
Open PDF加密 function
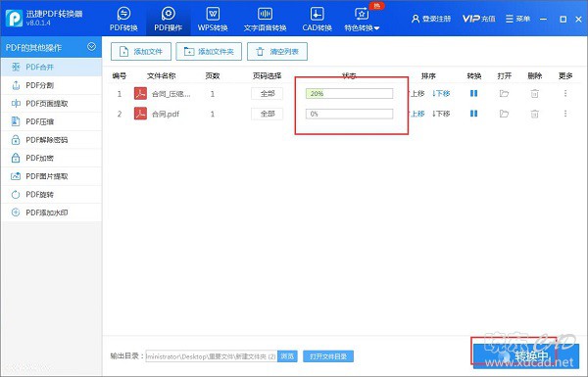point(51,158)
